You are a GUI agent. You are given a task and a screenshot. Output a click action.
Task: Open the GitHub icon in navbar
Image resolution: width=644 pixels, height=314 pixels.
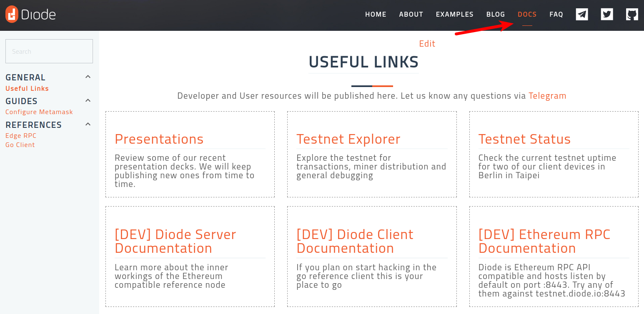click(x=632, y=15)
